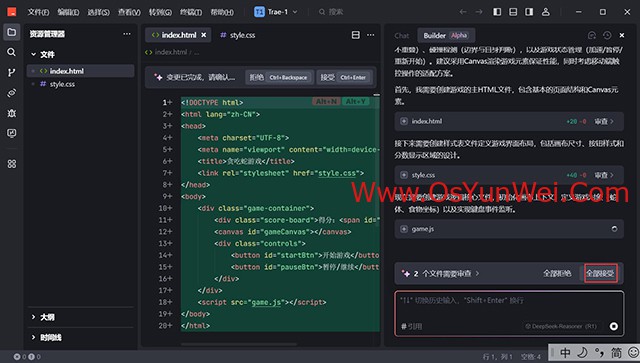The height and width of the screenshot is (363, 640).
Task: Open the 查看 menu
Action: pyautogui.click(x=129, y=12)
